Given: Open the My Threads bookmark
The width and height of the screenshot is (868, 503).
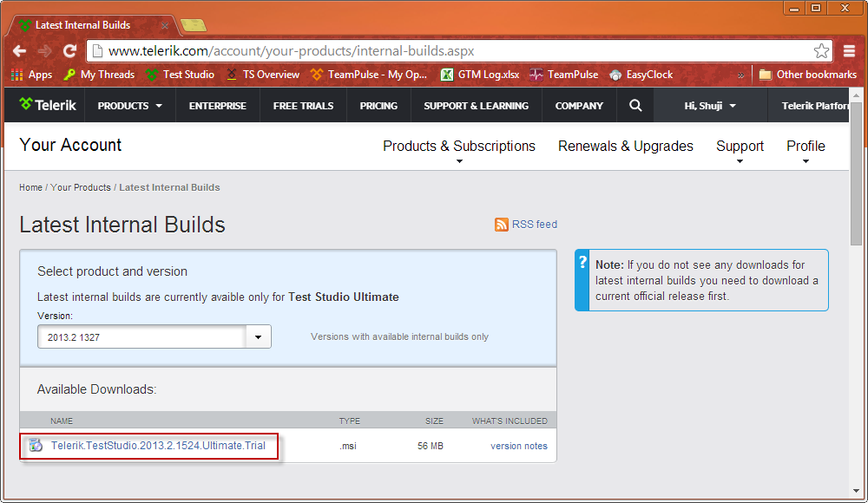Looking at the screenshot, I should click(x=99, y=75).
